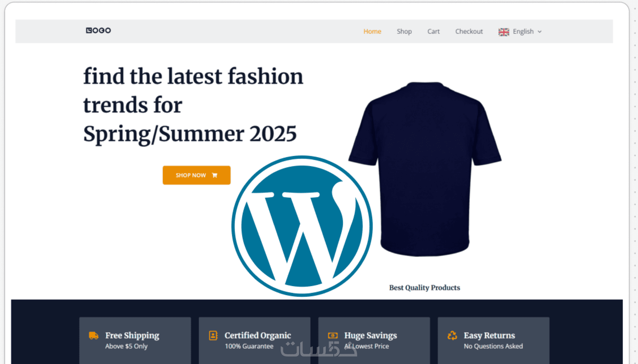This screenshot has width=638, height=364.
Task: Go to the Shop page
Action: (404, 32)
